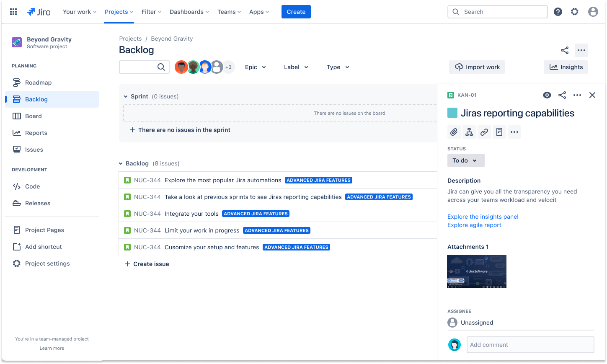The height and width of the screenshot is (364, 607).
Task: Open Releases in sidebar
Action: (x=52, y=203)
